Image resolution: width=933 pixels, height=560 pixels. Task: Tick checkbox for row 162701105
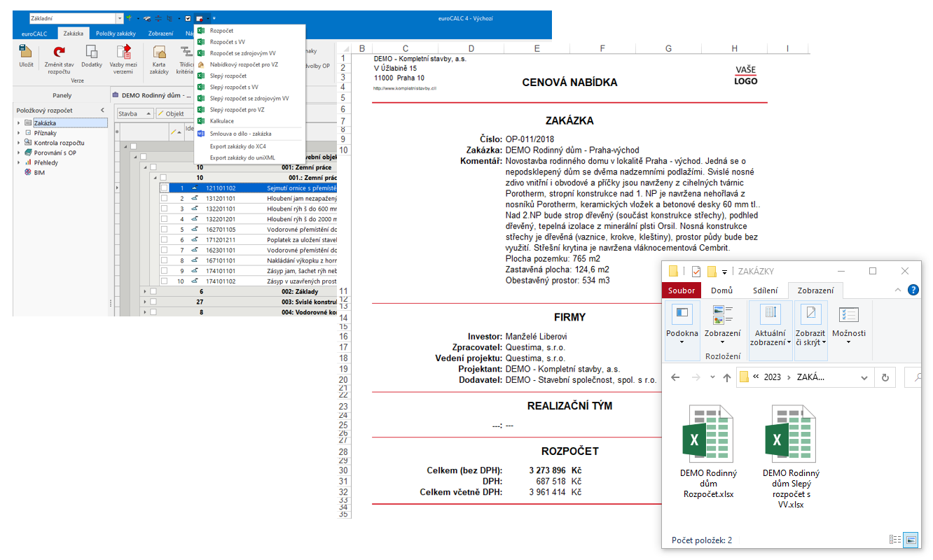point(164,229)
